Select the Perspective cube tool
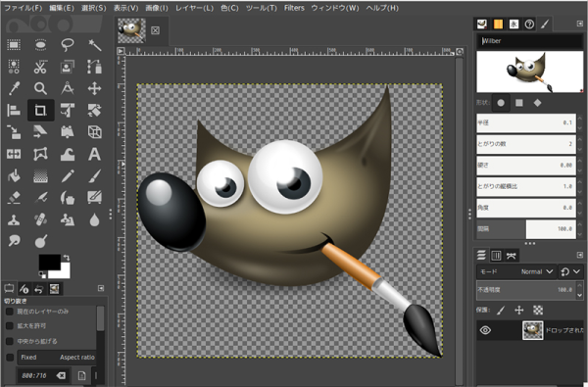 94,132
